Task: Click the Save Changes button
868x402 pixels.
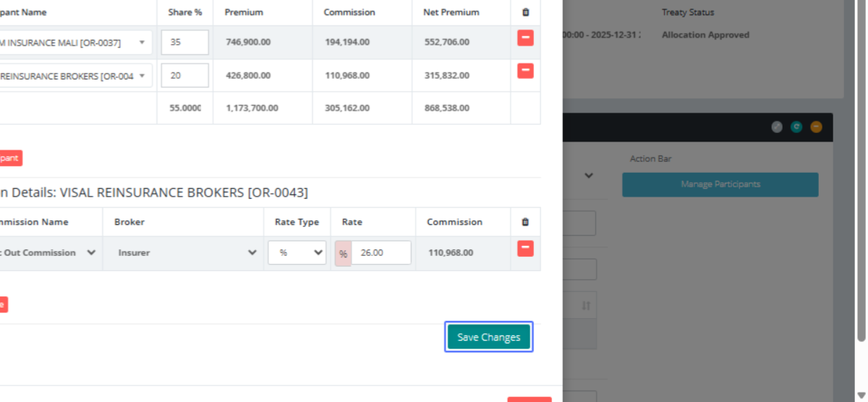Action: [x=488, y=337]
